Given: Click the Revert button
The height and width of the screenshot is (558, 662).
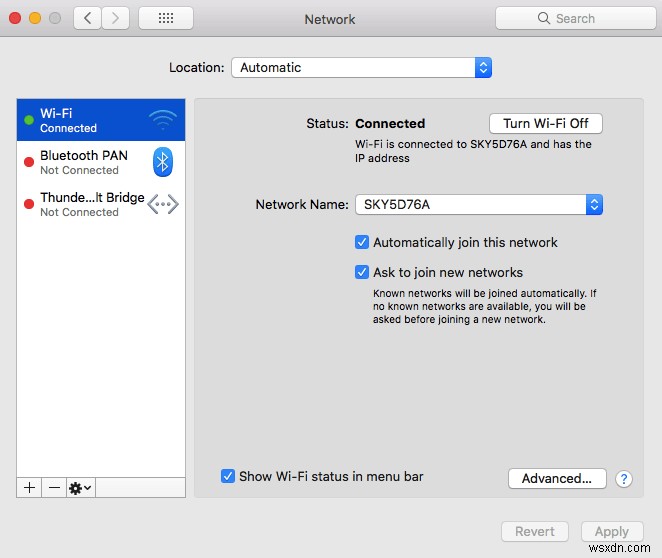Looking at the screenshot, I should point(534,531).
